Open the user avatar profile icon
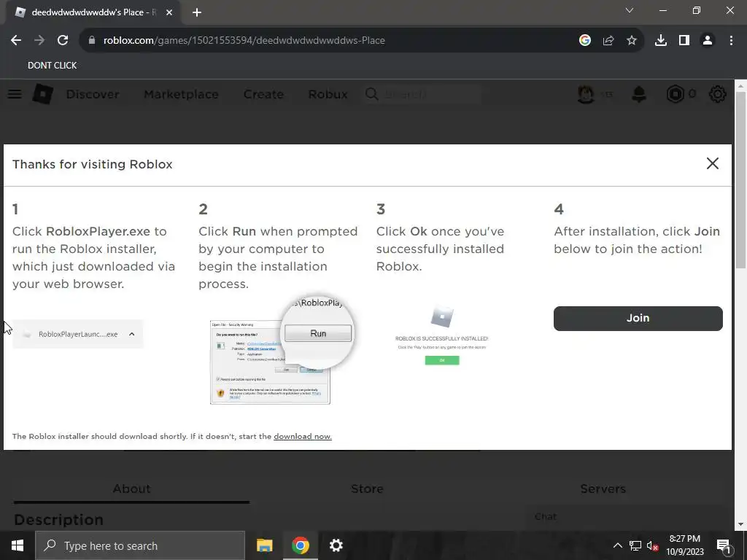 tap(586, 94)
